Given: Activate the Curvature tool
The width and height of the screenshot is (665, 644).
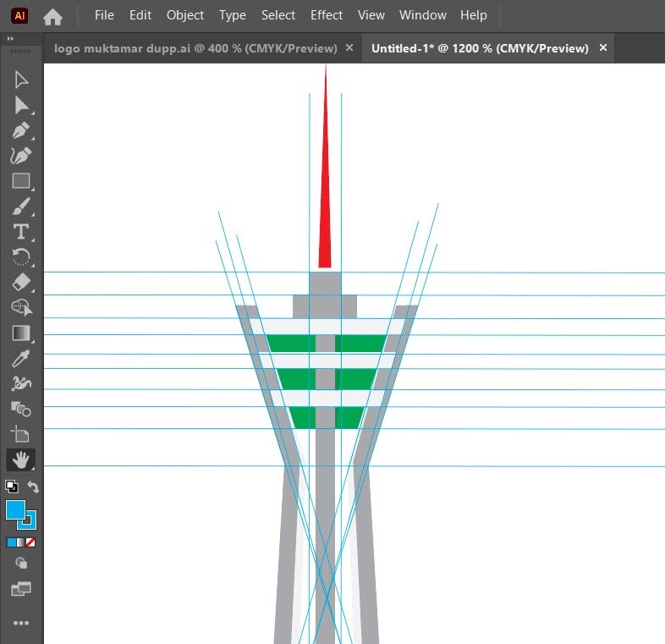Looking at the screenshot, I should [x=21, y=156].
